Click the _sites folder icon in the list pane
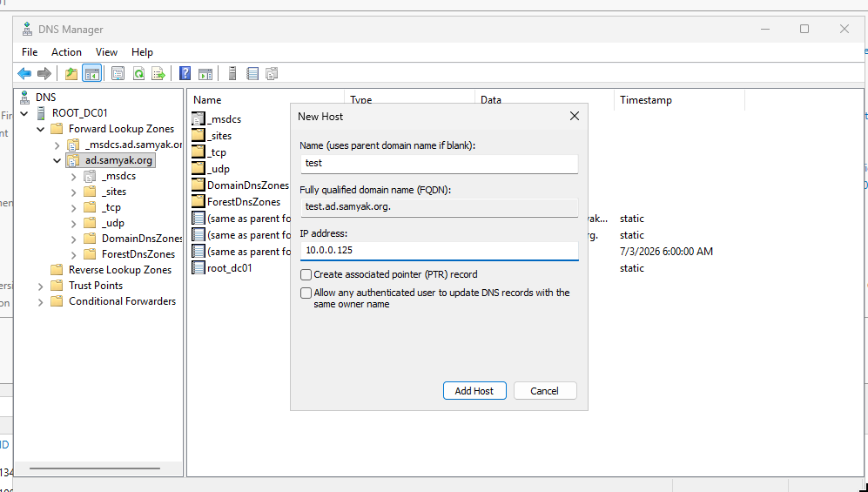The width and height of the screenshot is (868, 492). [198, 136]
